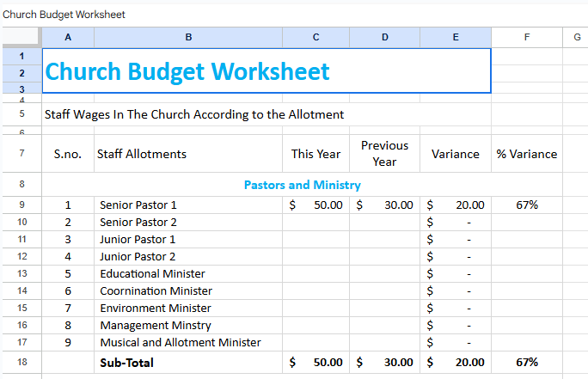
Task: Select row 1 header
Action: point(21,56)
